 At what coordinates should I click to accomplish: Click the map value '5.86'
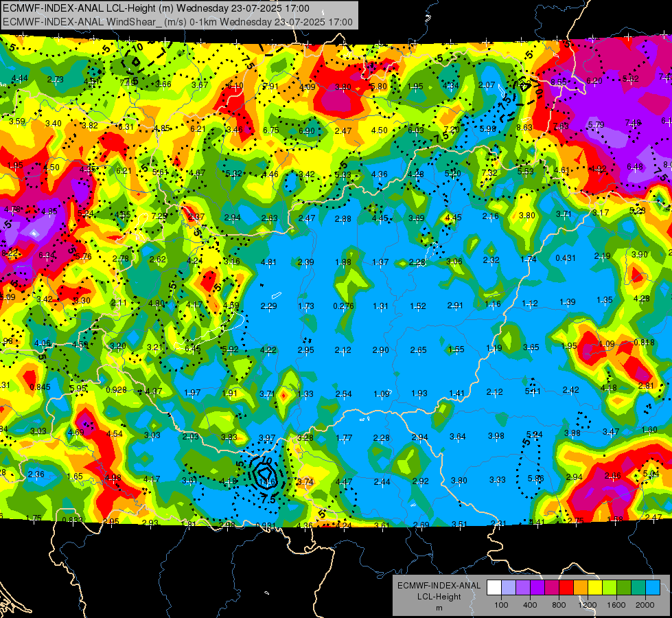point(535,478)
